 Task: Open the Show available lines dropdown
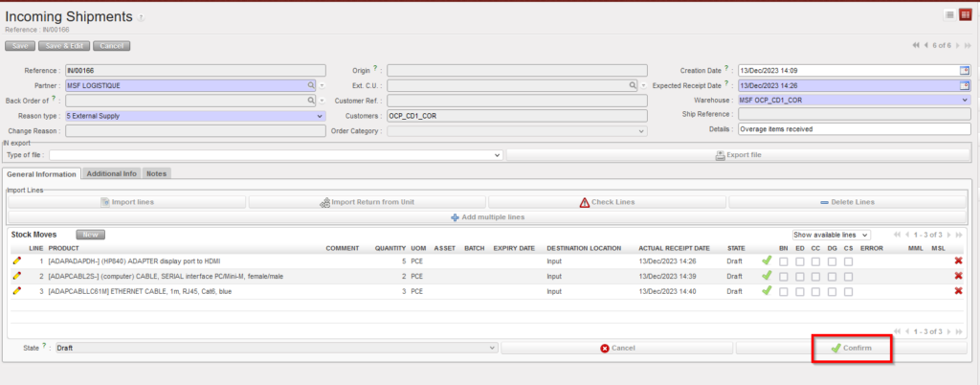[x=831, y=235]
